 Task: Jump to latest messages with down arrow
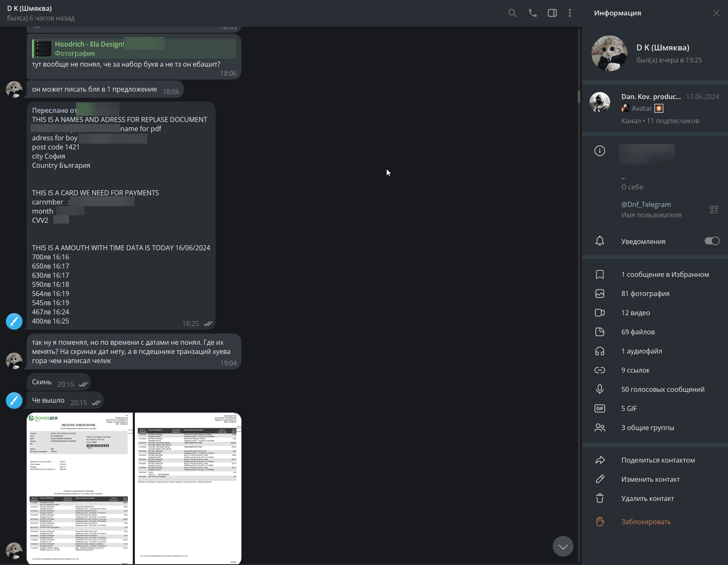(x=563, y=546)
